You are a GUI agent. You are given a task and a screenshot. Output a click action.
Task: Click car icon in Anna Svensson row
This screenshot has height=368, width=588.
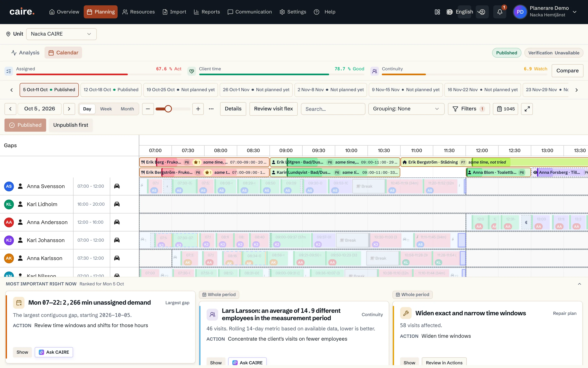coord(117,186)
